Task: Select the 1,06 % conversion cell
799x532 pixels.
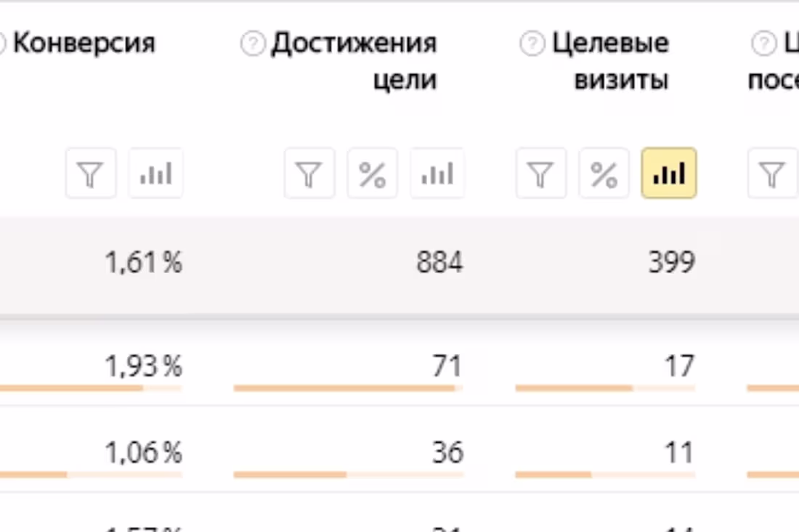Action: tap(143, 452)
